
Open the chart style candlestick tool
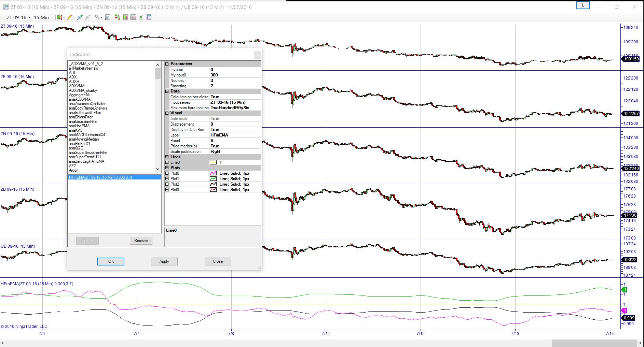[60, 17]
